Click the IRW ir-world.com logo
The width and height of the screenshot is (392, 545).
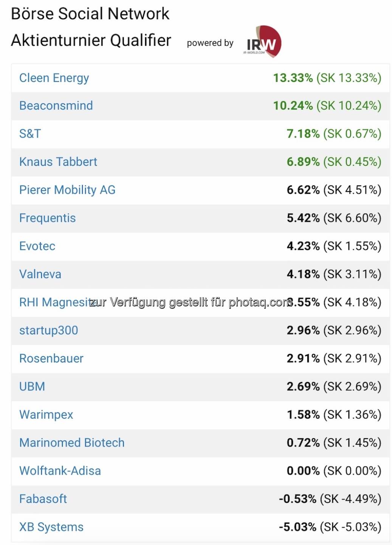click(262, 42)
